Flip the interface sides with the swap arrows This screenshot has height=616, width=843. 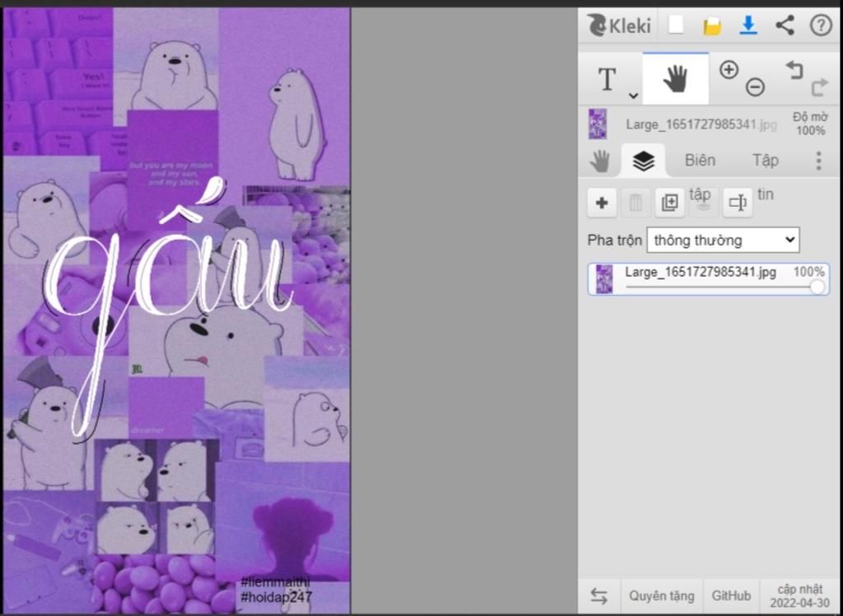pos(599,596)
